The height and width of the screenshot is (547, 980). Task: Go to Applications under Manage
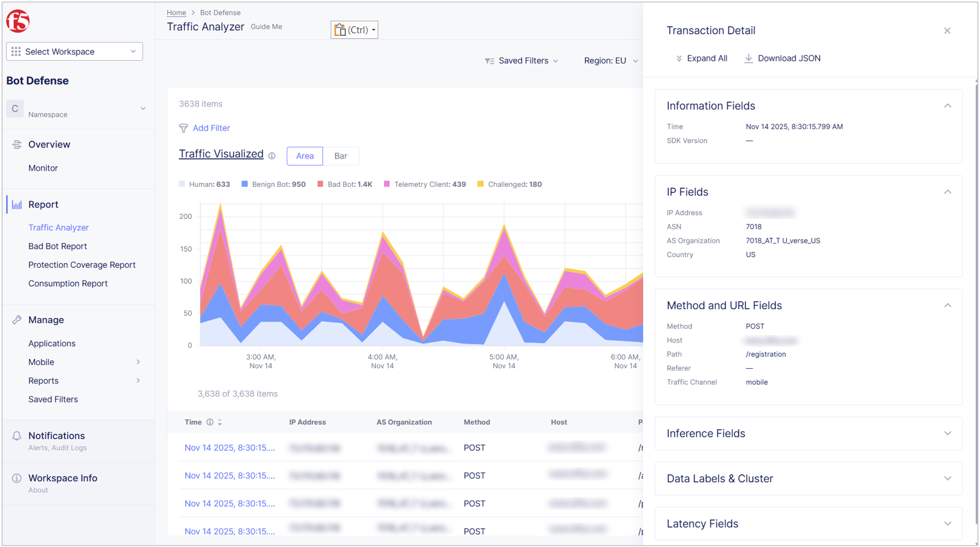(52, 344)
